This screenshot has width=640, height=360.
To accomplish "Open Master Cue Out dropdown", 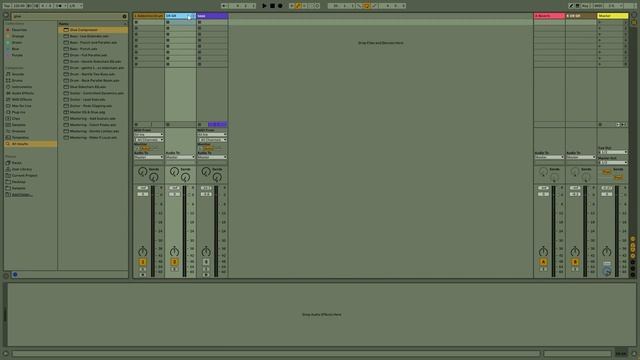I will coord(613,152).
